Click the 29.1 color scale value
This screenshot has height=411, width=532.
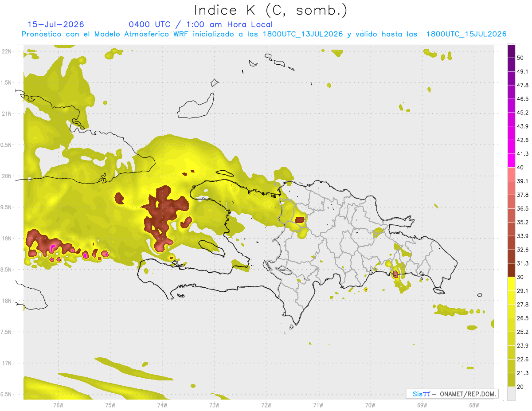click(523, 291)
